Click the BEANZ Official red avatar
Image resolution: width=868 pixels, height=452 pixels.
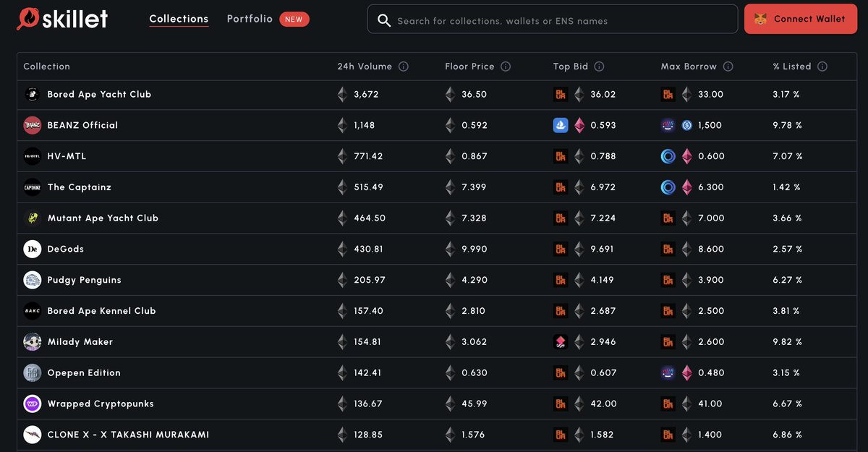coord(32,125)
